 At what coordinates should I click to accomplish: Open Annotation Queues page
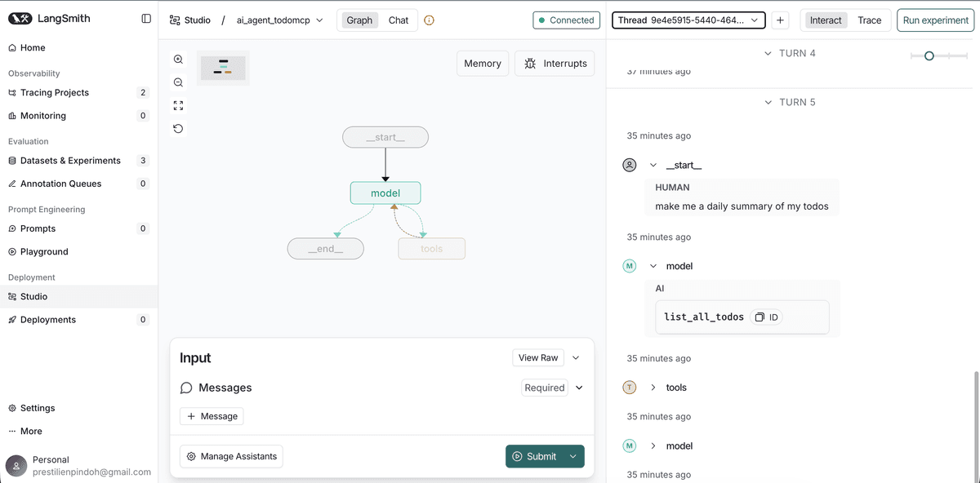(x=78, y=184)
